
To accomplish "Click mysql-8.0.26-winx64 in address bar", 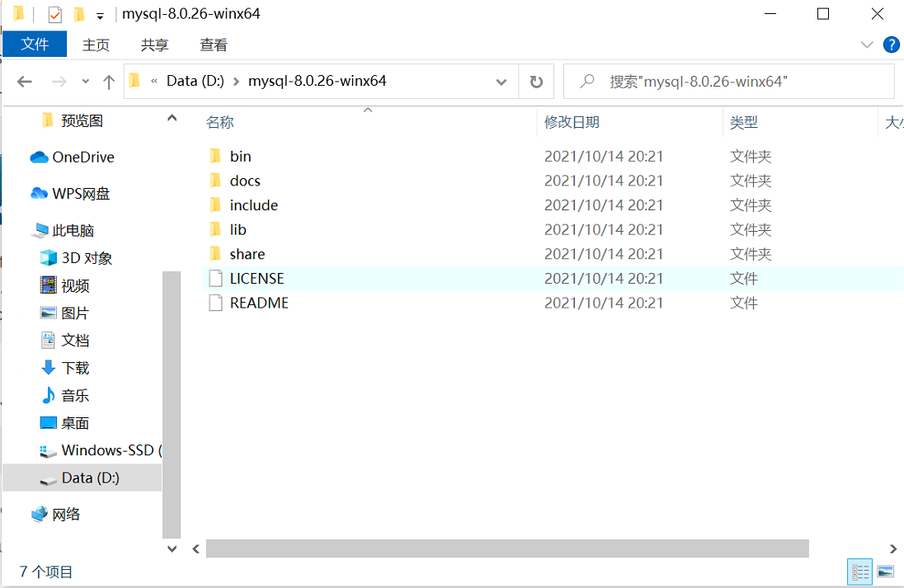I will click(317, 81).
